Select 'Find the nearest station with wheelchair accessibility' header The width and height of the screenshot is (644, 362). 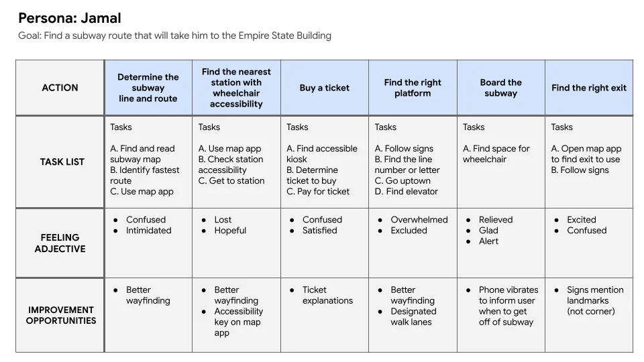pos(237,88)
